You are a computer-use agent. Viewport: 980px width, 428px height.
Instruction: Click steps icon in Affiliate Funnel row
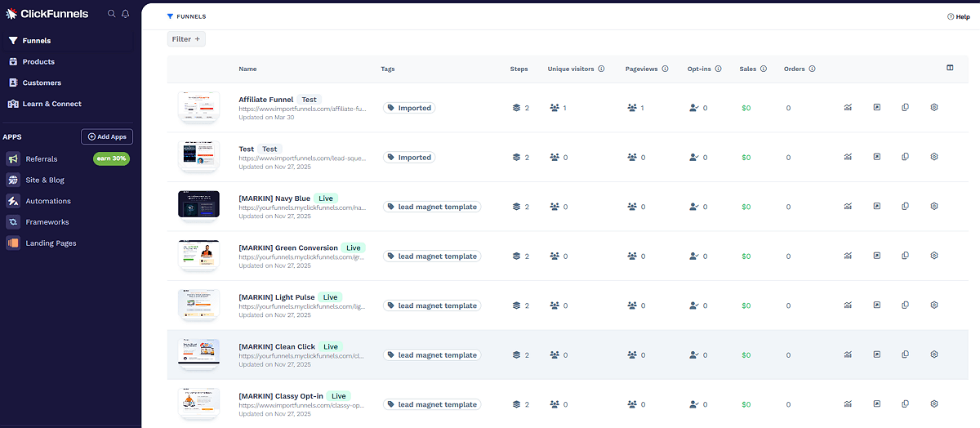coord(516,108)
